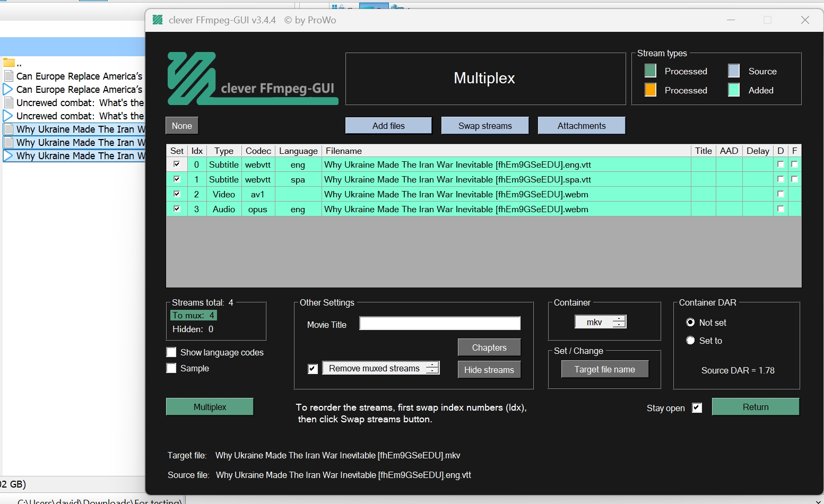Tick the D checkbox for the Video stream

click(780, 194)
